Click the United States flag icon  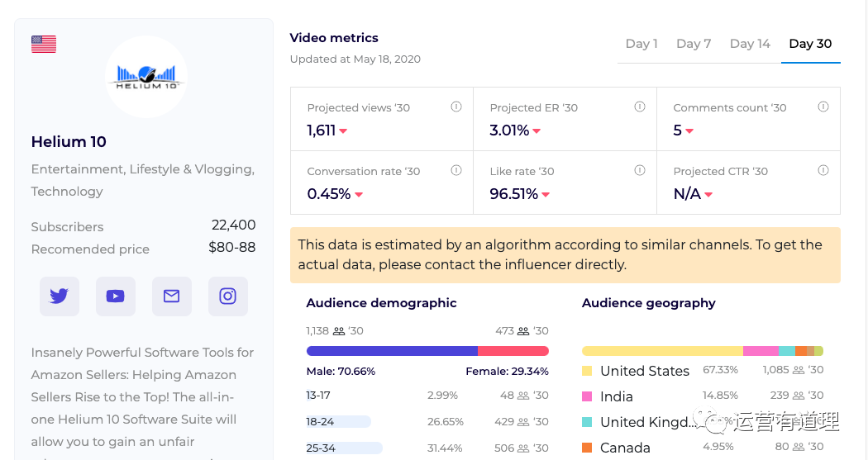[x=44, y=45]
